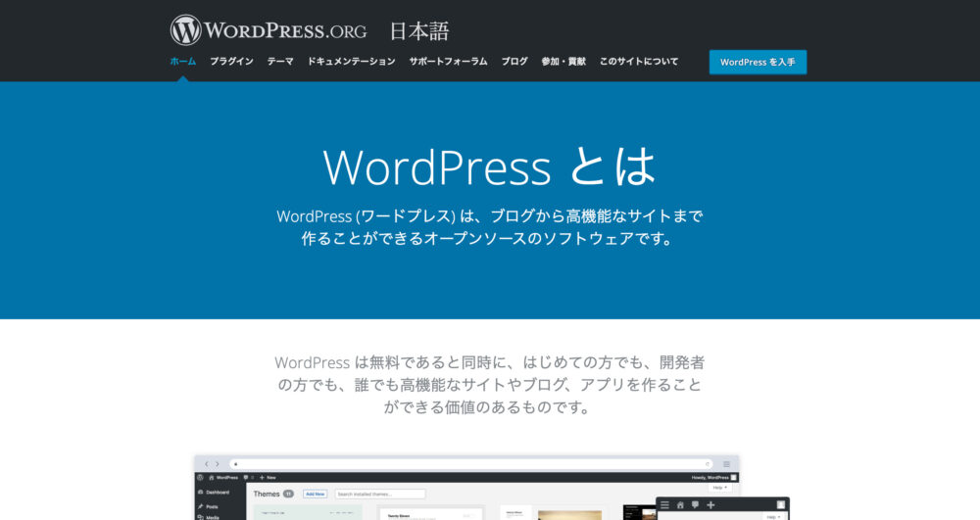Click browser menu icon in dashboard screenshot
Viewport: 980px width, 520px height.
click(x=726, y=464)
